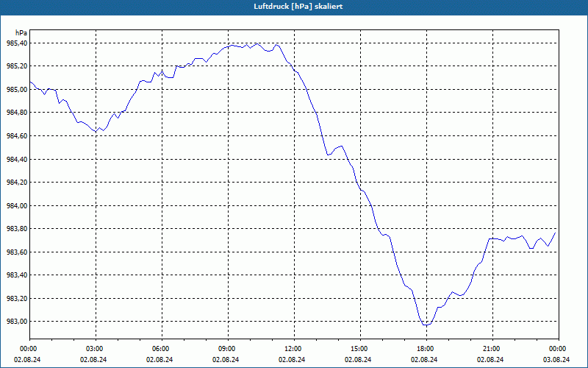Click the "02.08.24" date under 21:00
The height and width of the screenshot is (368, 588).
point(490,359)
